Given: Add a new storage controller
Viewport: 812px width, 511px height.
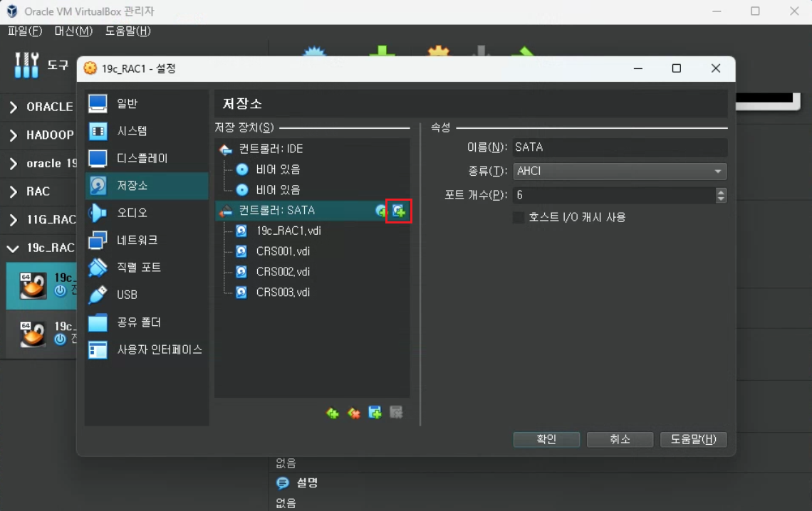Looking at the screenshot, I should (333, 413).
